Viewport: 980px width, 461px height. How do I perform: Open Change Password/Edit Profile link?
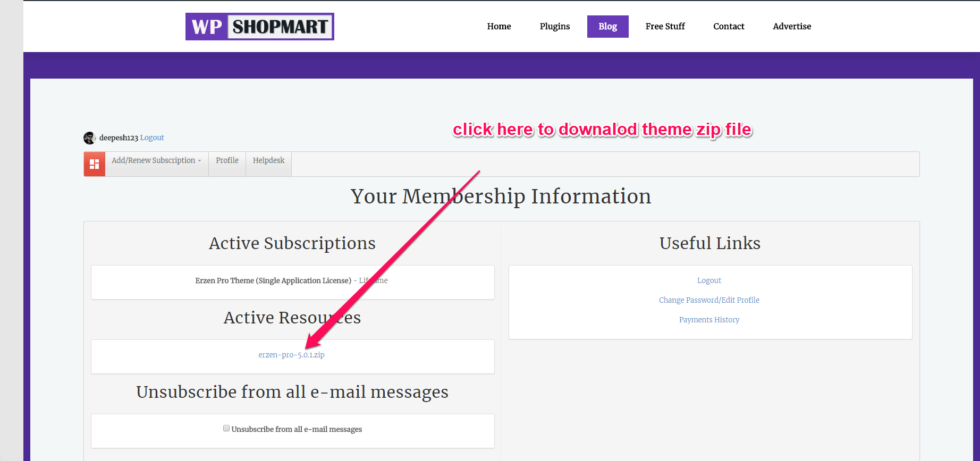709,300
